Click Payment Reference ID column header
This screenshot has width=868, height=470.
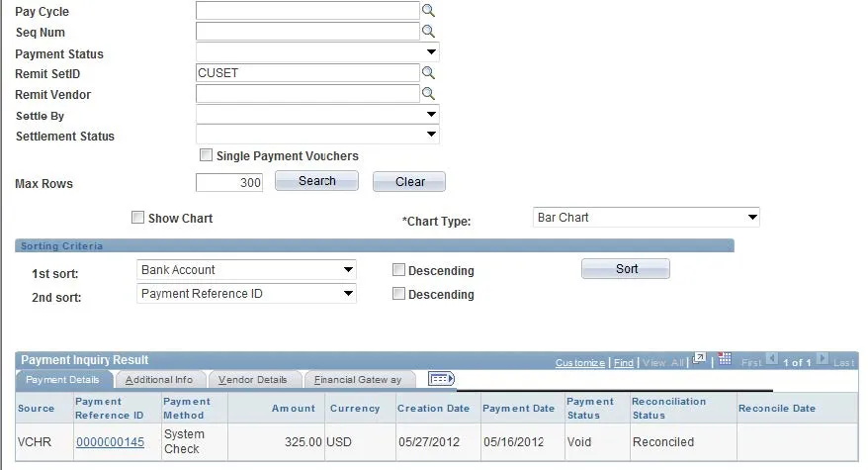(x=109, y=408)
